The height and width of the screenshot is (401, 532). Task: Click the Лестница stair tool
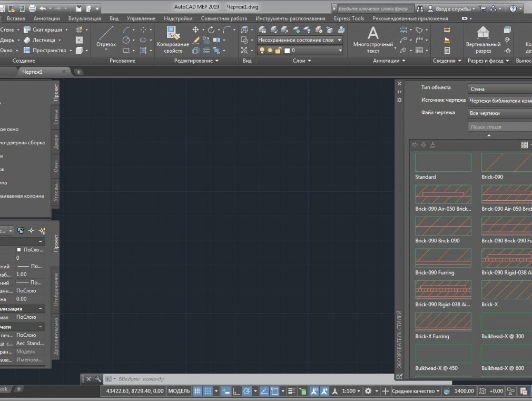(40, 40)
